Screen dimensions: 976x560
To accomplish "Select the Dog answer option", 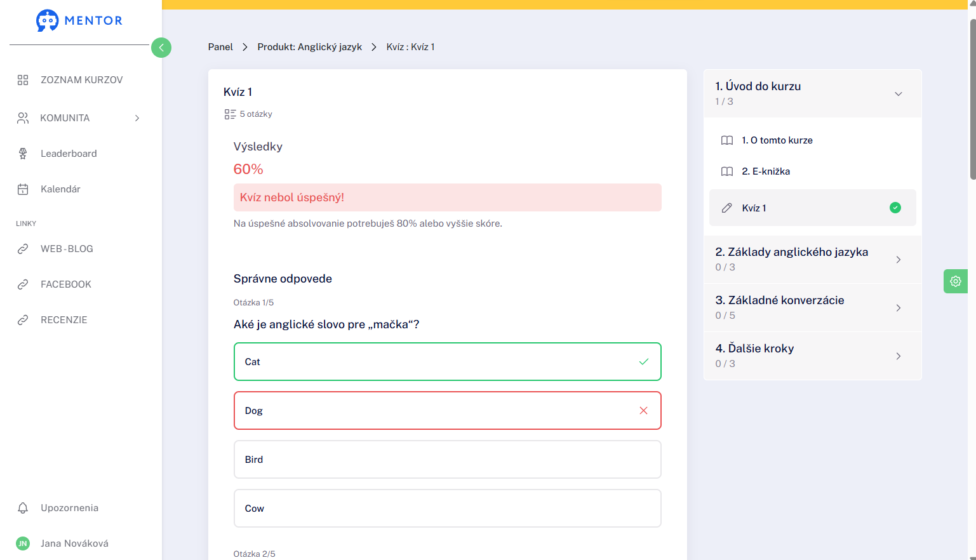I will tap(448, 411).
